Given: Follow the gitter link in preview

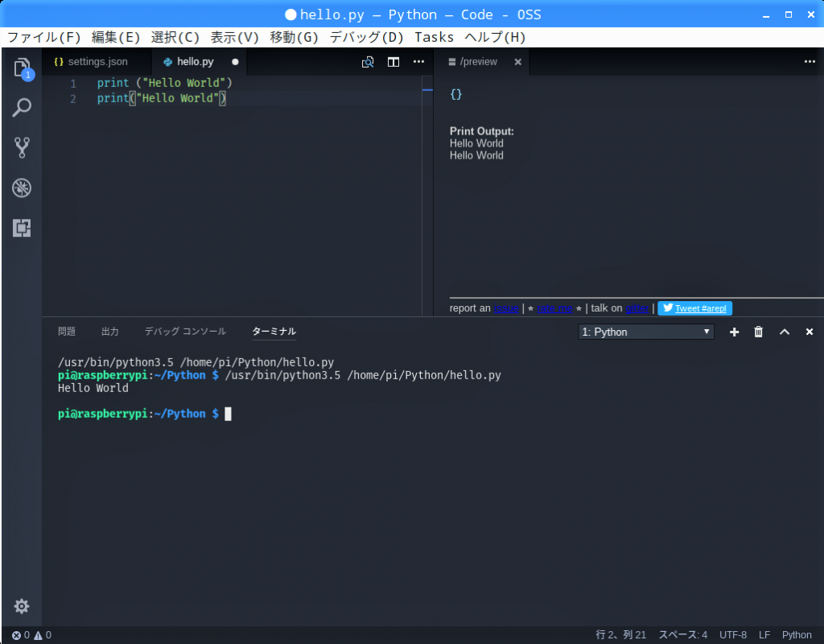Looking at the screenshot, I should (x=637, y=308).
